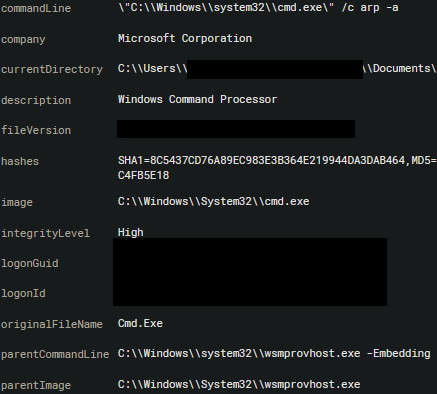Click the integrityLevel field label
Viewport: 437px width, 394px height.
[x=45, y=233]
